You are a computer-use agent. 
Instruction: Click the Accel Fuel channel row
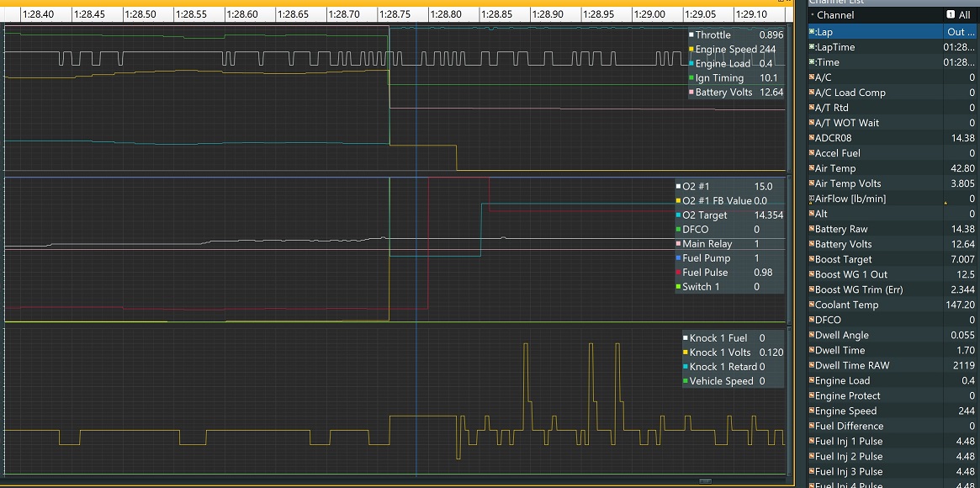point(893,153)
